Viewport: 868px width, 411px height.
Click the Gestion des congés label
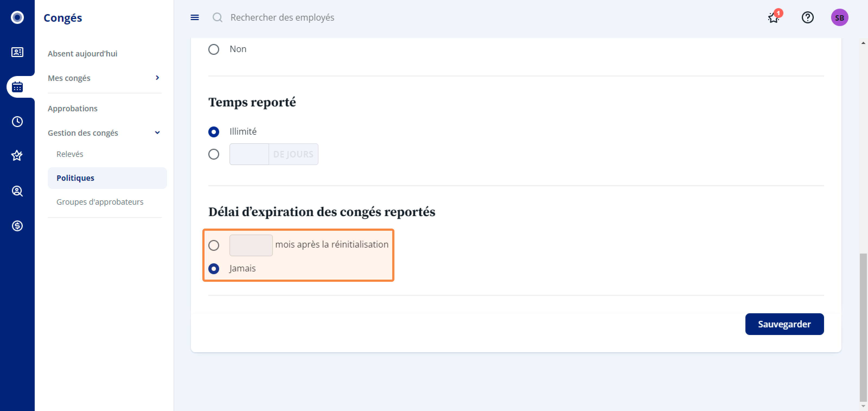coord(83,133)
